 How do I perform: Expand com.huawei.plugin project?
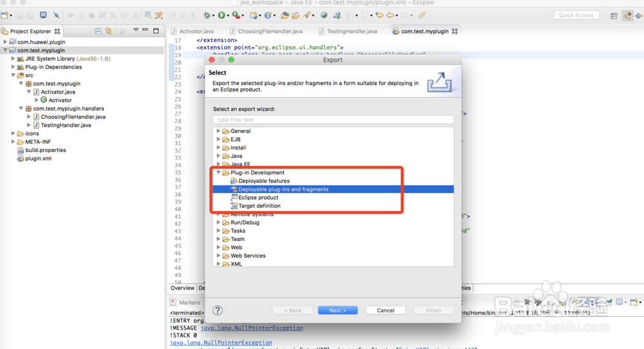point(5,42)
